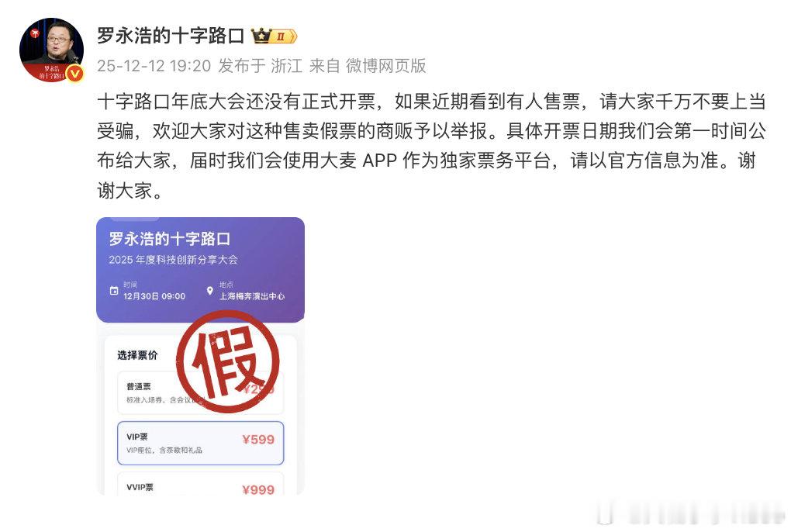Click the crown membership level badge
The width and height of the screenshot is (791, 532).
coord(274,36)
